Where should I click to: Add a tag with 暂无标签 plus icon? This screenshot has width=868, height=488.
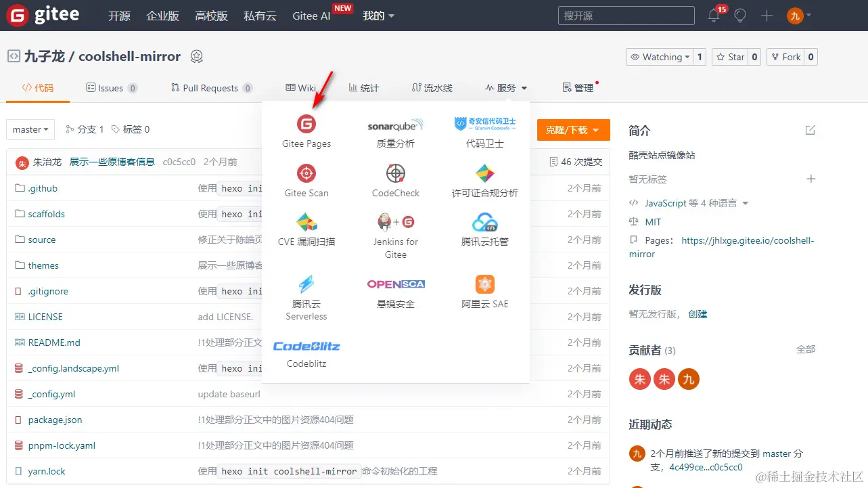point(811,179)
